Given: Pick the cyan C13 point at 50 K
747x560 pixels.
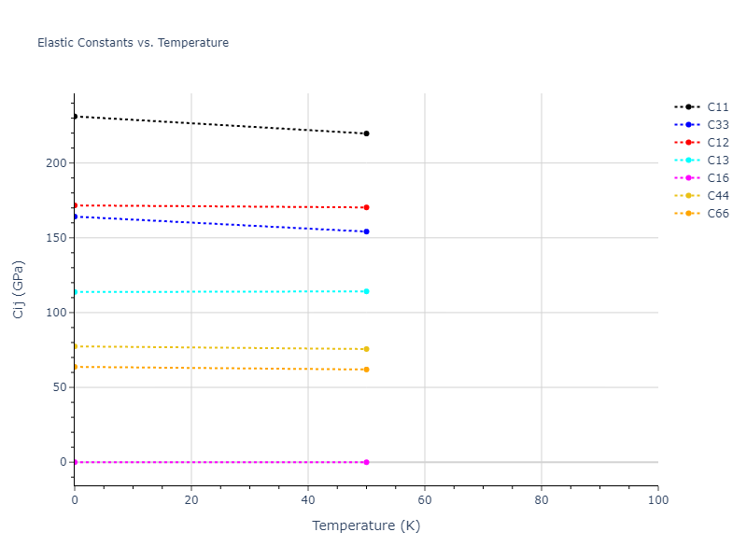Looking at the screenshot, I should 366,291.
